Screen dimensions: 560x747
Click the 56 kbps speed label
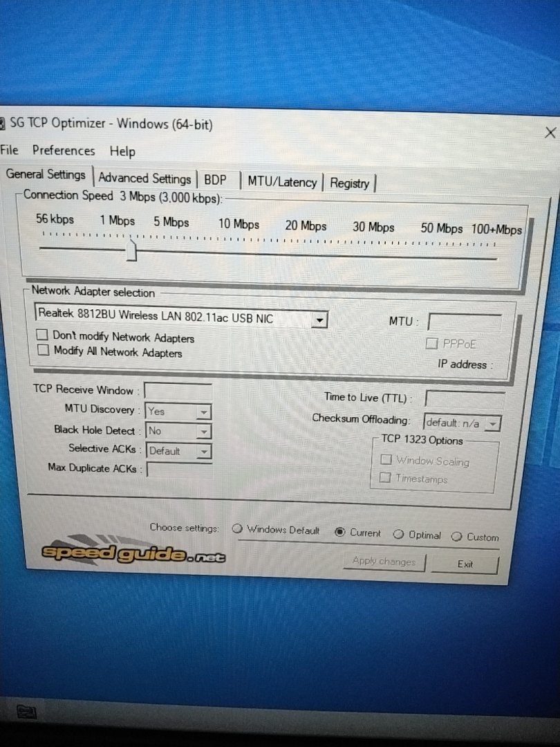click(x=55, y=219)
